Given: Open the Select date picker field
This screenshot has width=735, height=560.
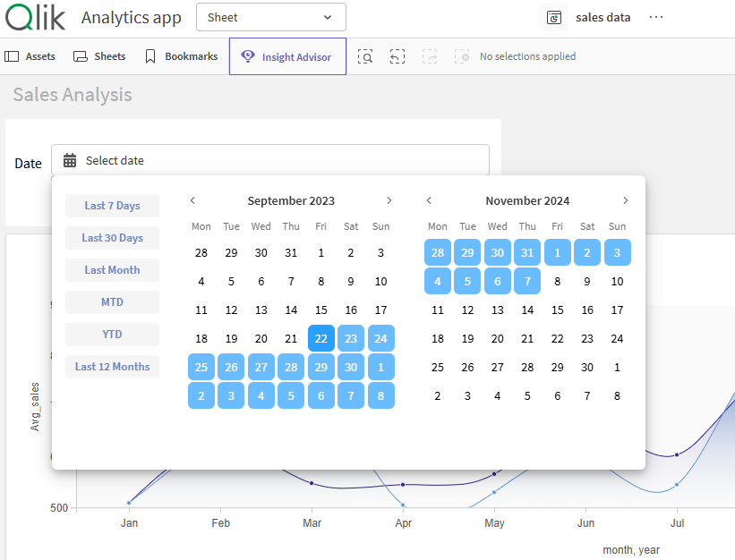Looking at the screenshot, I should [x=269, y=161].
